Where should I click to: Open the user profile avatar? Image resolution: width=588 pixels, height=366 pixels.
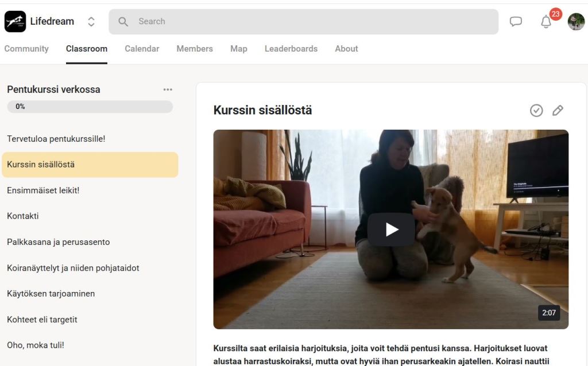point(576,22)
